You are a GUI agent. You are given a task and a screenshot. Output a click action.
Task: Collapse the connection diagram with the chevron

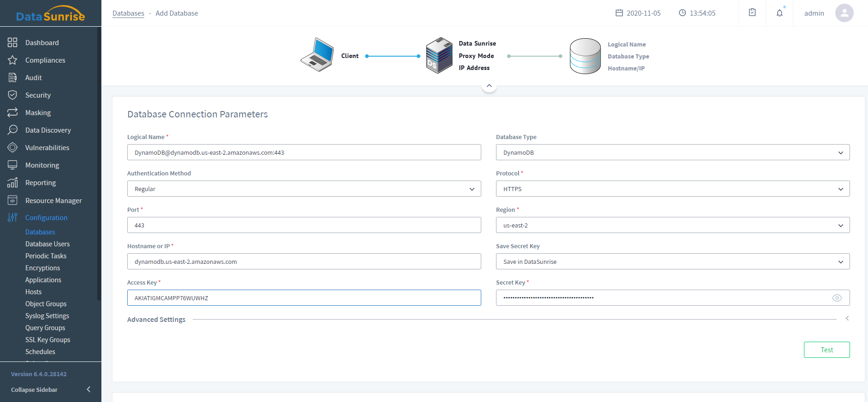pyautogui.click(x=489, y=86)
